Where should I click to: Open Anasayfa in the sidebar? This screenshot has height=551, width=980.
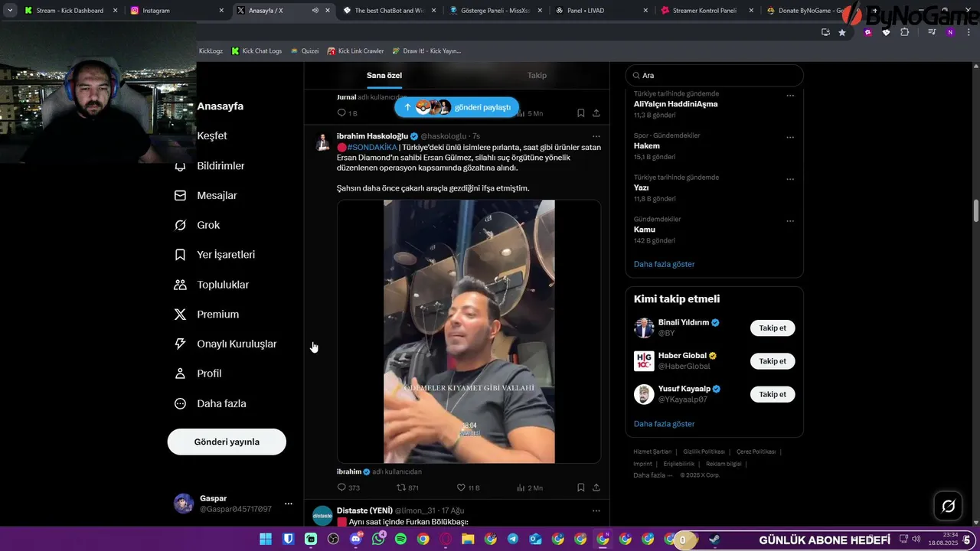(x=220, y=106)
